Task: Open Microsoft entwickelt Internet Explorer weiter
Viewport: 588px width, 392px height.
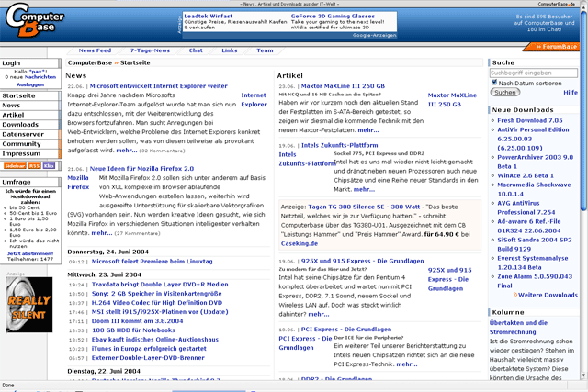Action: click(159, 85)
